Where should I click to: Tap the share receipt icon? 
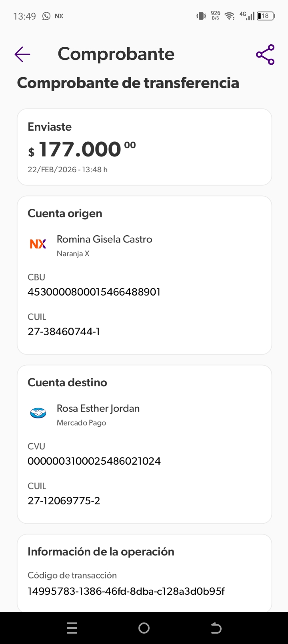click(x=265, y=55)
